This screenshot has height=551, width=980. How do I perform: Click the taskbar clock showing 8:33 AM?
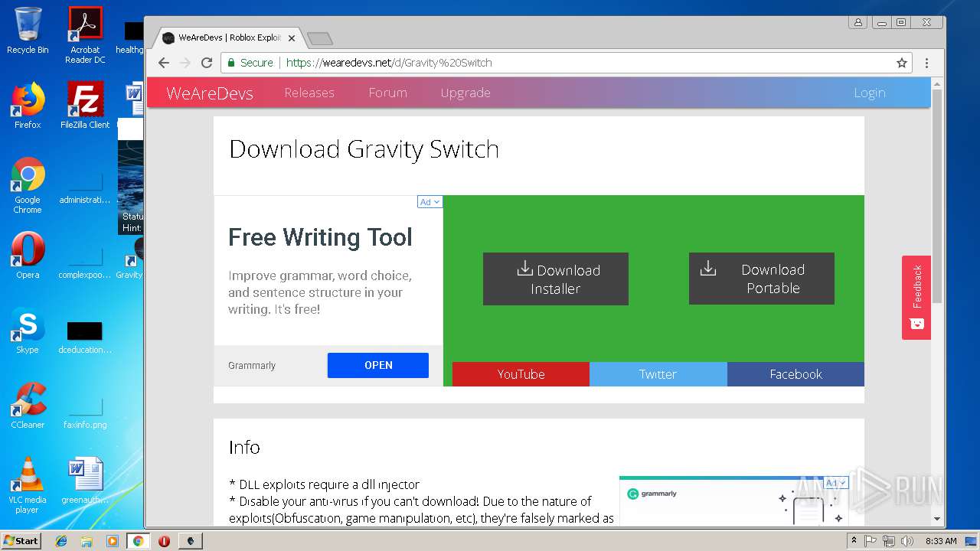[x=941, y=540]
